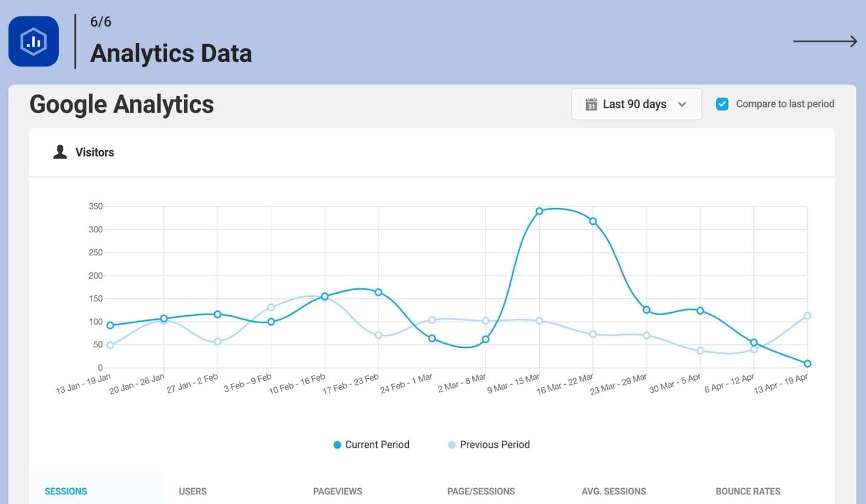The image size is (866, 504).
Task: Open the Last 90 days date dropdown
Action: (x=636, y=104)
